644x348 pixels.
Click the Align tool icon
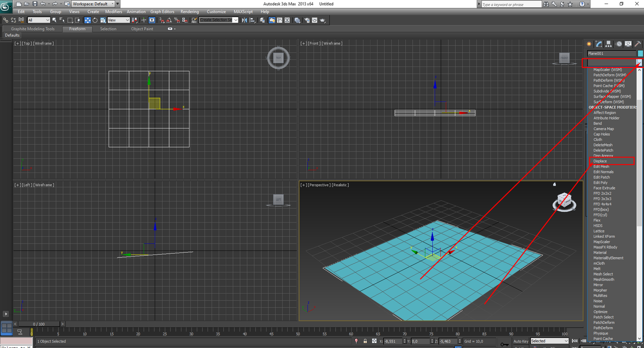click(x=252, y=20)
